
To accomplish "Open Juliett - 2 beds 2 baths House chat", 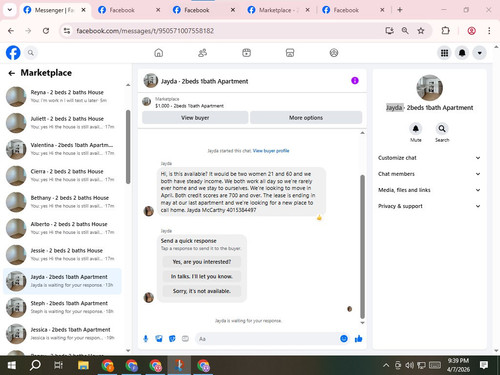I will point(63,123).
